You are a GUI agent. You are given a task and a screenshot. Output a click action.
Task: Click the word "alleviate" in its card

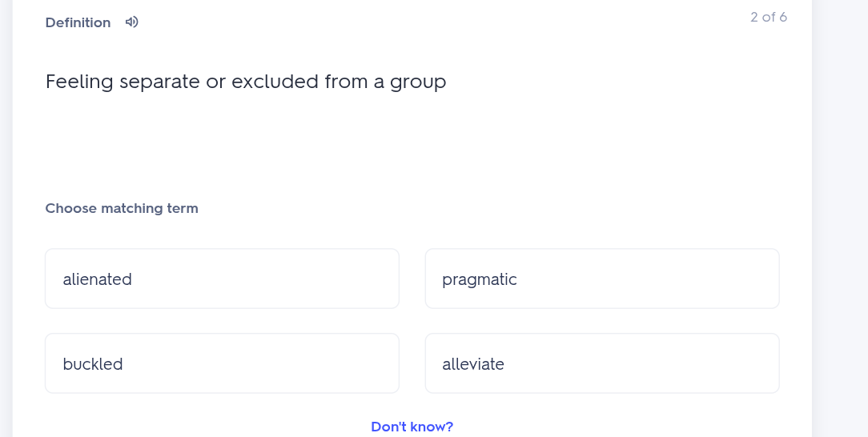point(473,364)
